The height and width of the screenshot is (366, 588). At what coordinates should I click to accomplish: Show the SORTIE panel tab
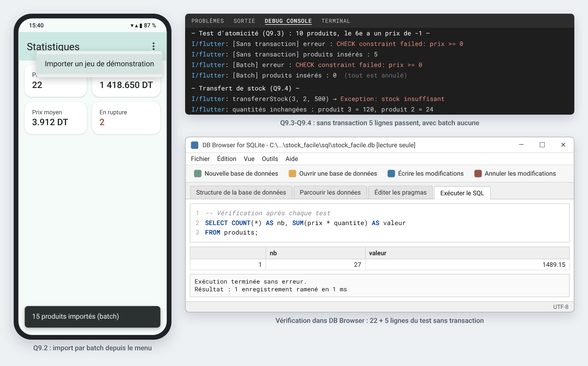(244, 21)
